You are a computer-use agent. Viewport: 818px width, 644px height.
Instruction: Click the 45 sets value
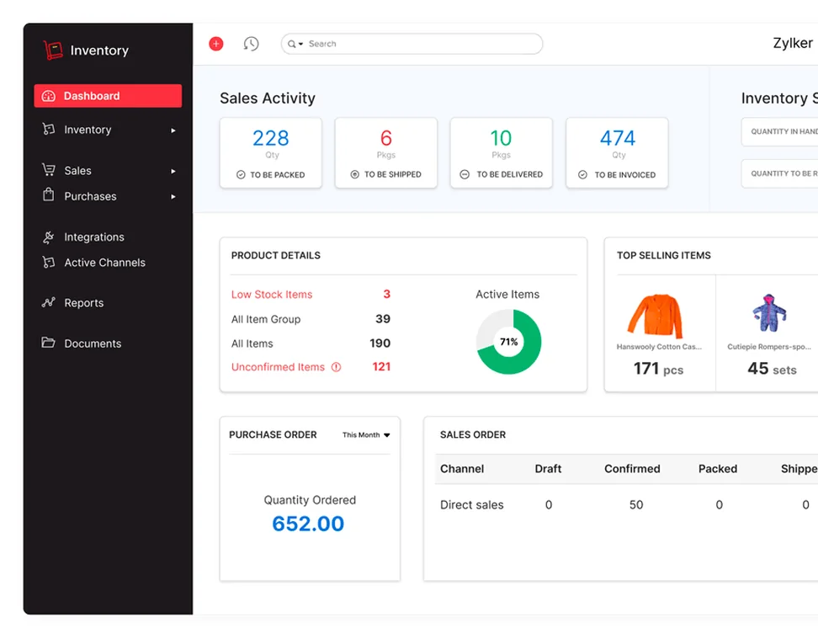click(772, 369)
